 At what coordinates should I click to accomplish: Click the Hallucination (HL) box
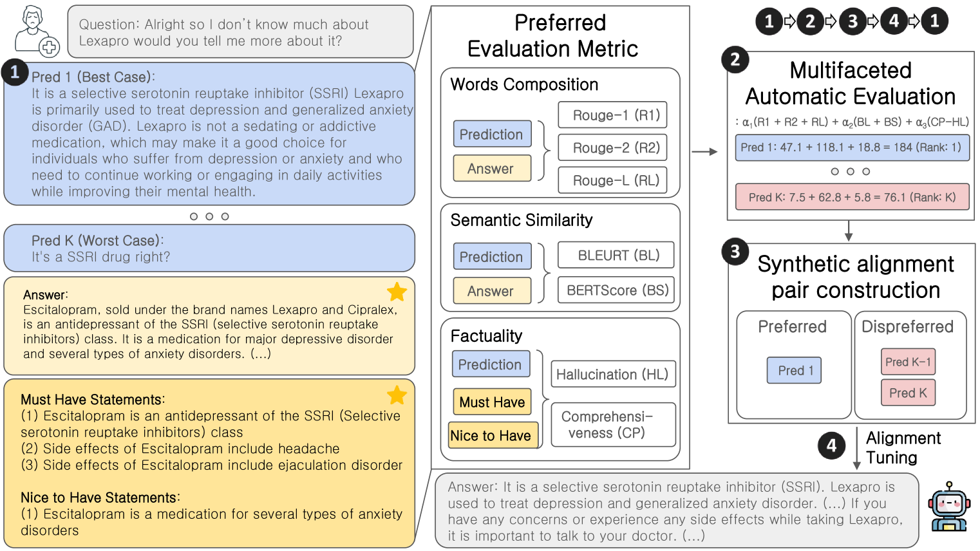coord(612,374)
